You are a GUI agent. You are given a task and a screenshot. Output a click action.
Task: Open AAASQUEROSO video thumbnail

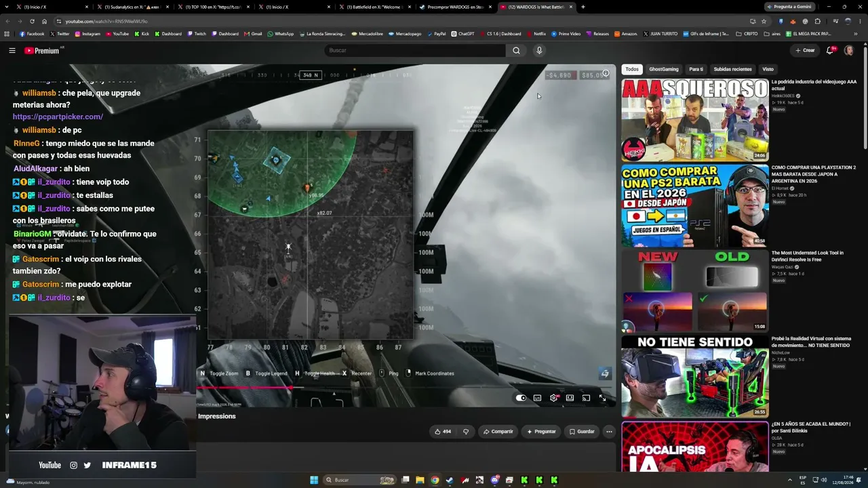695,120
